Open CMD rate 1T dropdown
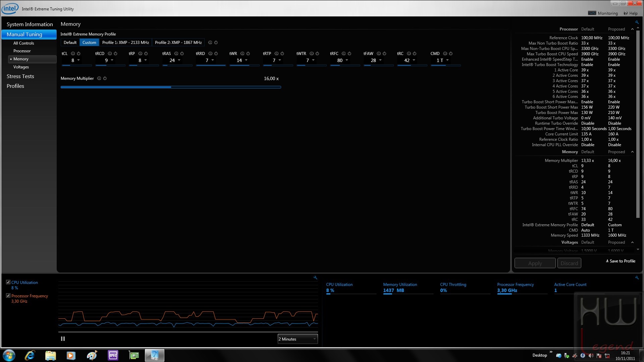This screenshot has height=362, width=644. point(447,60)
